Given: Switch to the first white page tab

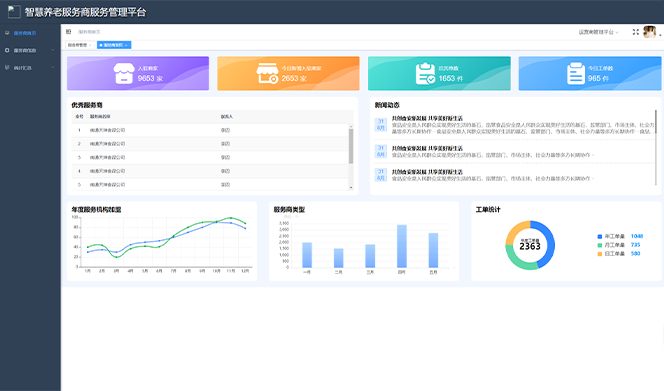Looking at the screenshot, I should 80,45.
